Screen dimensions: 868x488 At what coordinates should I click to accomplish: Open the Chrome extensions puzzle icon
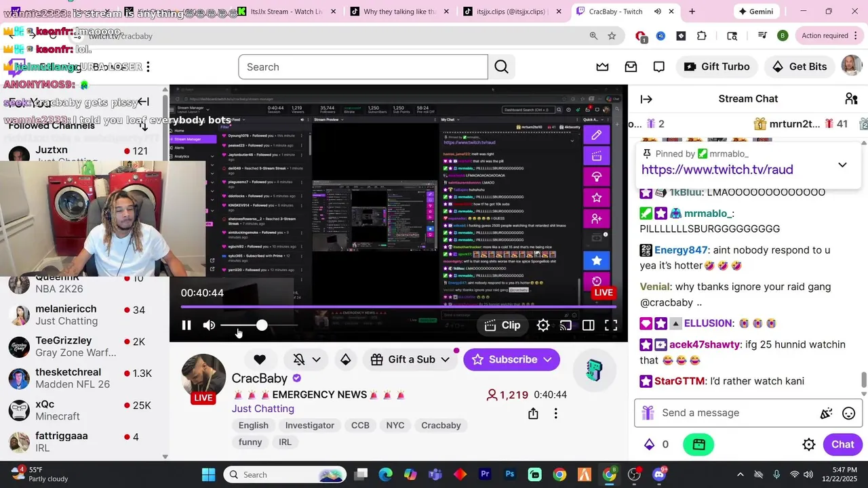tap(702, 36)
